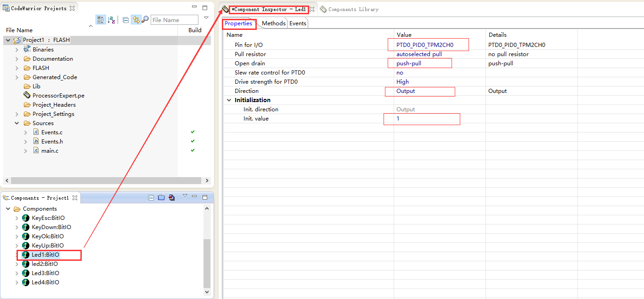The image size is (644, 299).
Task: Click the magnifier search icon beside File Name field
Action: (145, 20)
